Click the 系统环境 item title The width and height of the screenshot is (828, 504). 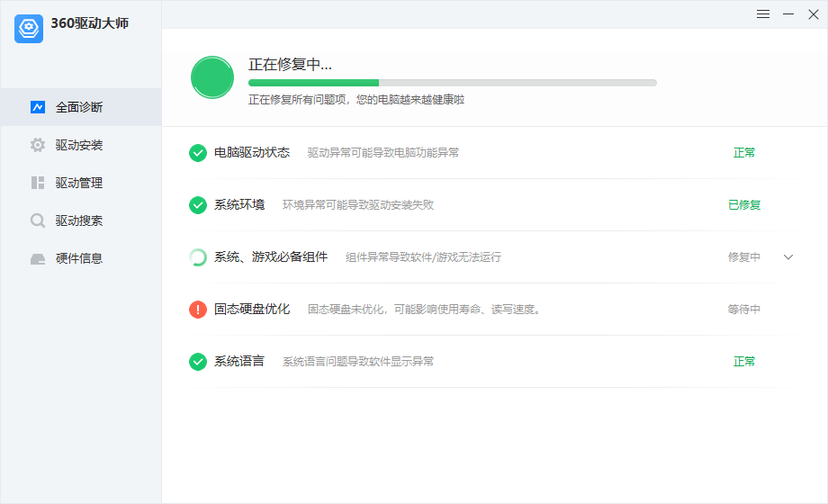pyautogui.click(x=239, y=204)
